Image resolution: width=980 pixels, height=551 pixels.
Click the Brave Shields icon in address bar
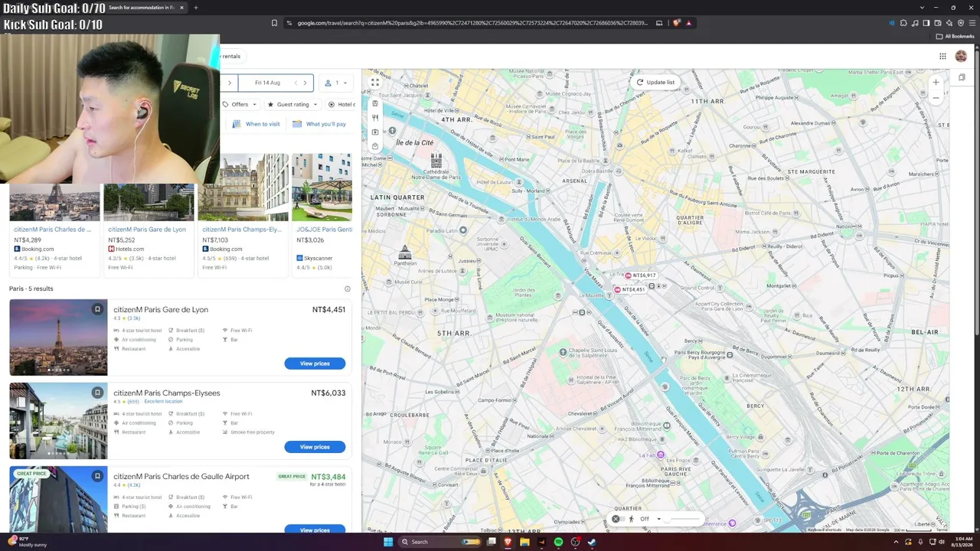tap(676, 23)
